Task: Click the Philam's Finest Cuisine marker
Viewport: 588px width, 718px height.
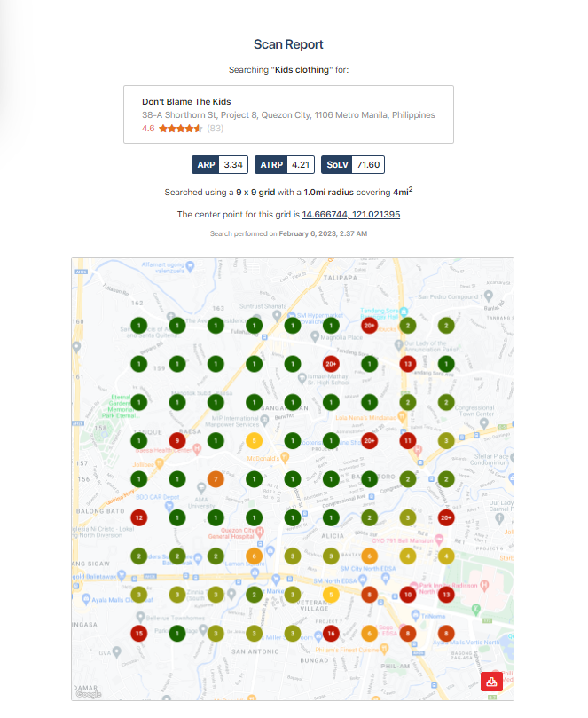Action: pyautogui.click(x=384, y=649)
